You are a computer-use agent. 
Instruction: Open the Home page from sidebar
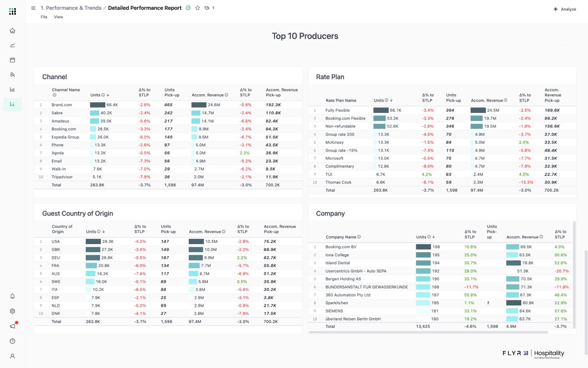[13, 31]
